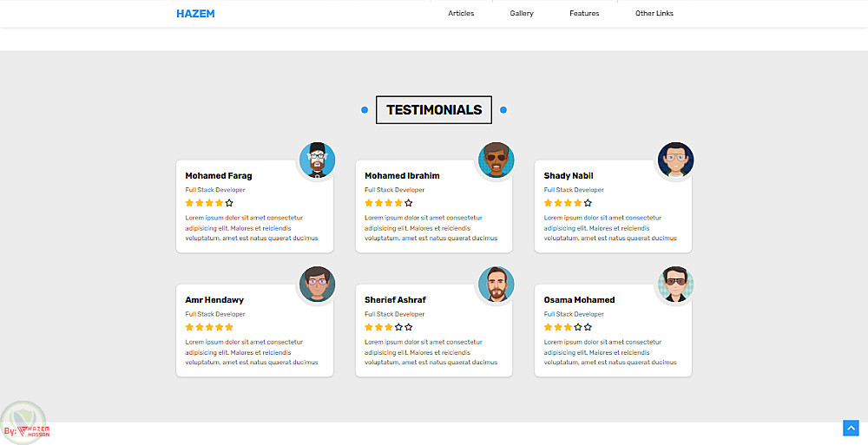Open the Features navigation link
The width and height of the screenshot is (868, 445).
(584, 14)
